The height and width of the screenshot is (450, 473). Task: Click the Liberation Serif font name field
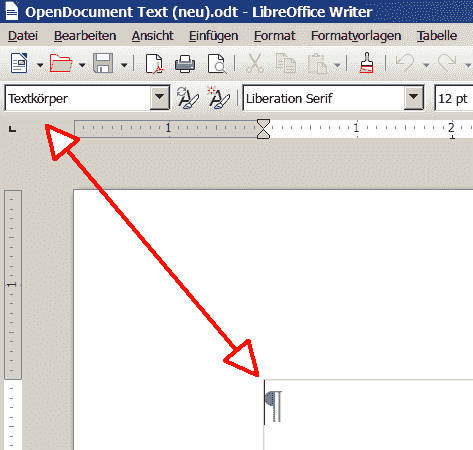[323, 98]
